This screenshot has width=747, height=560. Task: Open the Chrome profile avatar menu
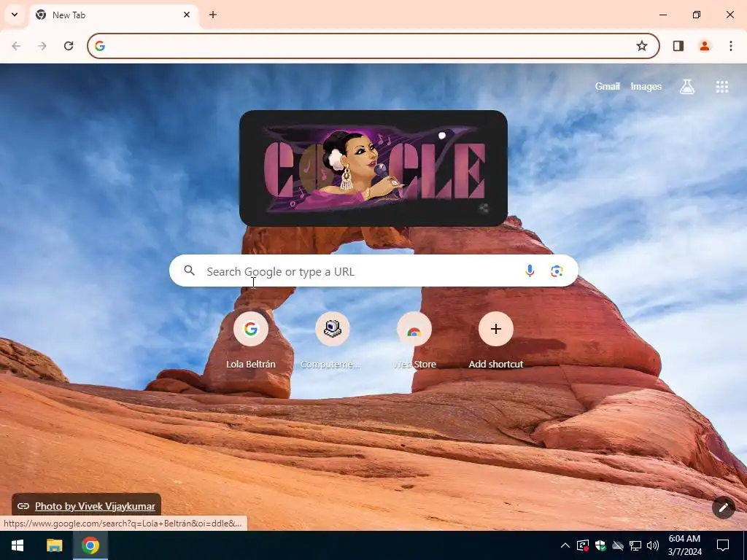click(x=705, y=46)
